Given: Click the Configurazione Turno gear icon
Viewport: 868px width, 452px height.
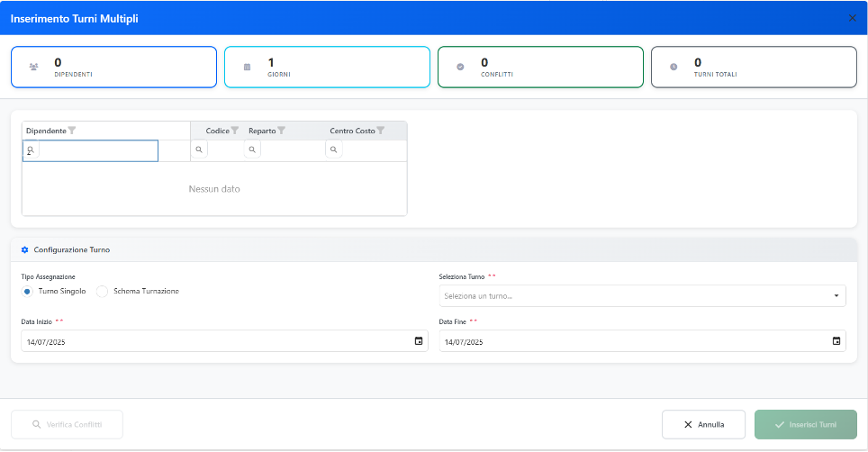Looking at the screenshot, I should [25, 249].
